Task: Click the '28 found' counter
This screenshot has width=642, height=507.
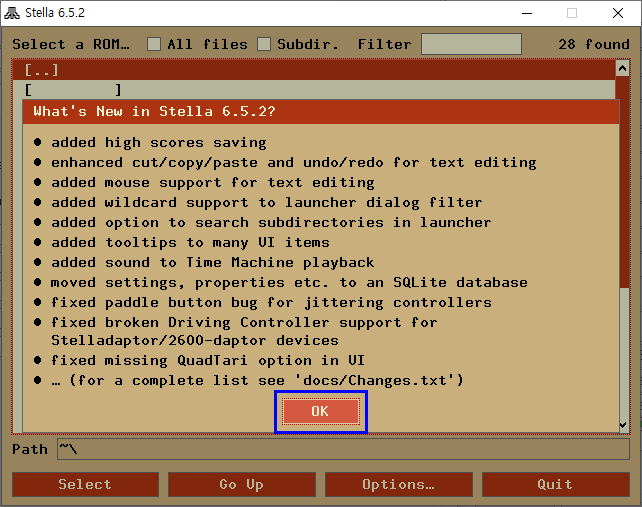Action: pyautogui.click(x=594, y=44)
